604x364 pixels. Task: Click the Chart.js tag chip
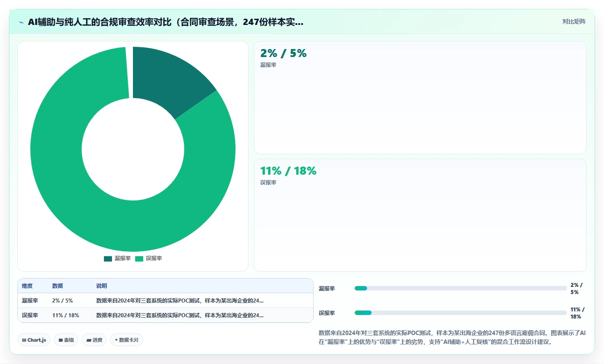point(34,340)
